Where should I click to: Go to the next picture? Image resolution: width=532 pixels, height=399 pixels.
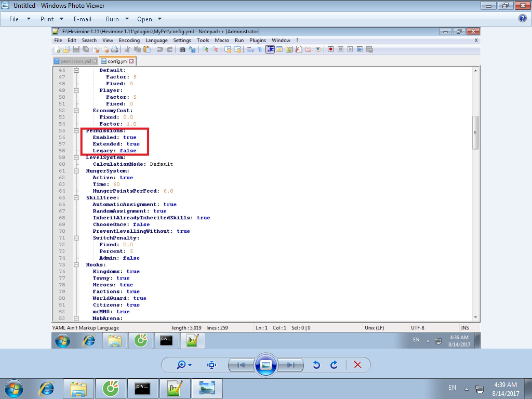point(290,365)
